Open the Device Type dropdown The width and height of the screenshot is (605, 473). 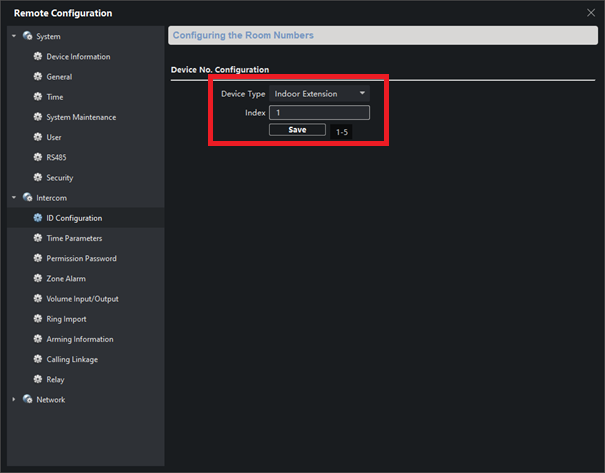click(320, 94)
